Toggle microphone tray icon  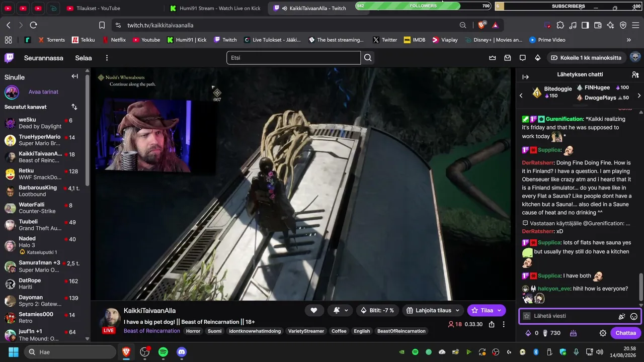click(x=576, y=352)
